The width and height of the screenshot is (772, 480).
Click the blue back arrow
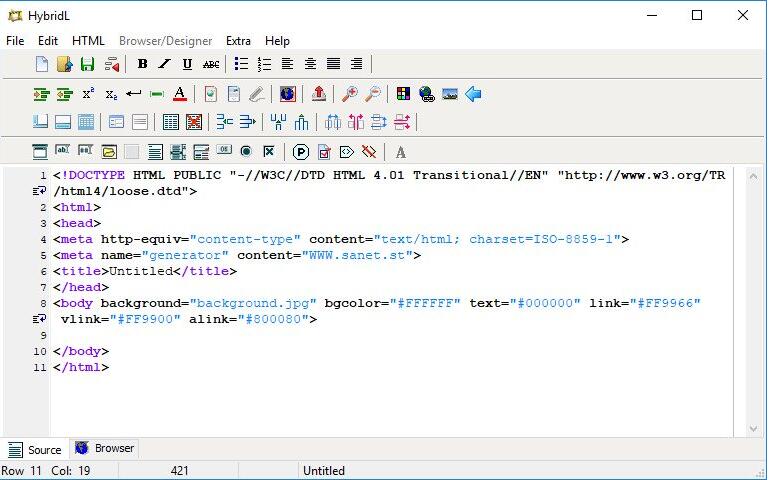click(x=473, y=94)
